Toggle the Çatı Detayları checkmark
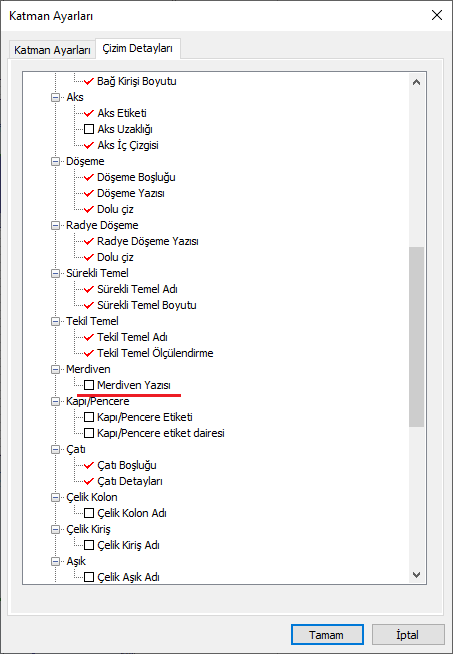The height and width of the screenshot is (654, 453). coord(89,481)
